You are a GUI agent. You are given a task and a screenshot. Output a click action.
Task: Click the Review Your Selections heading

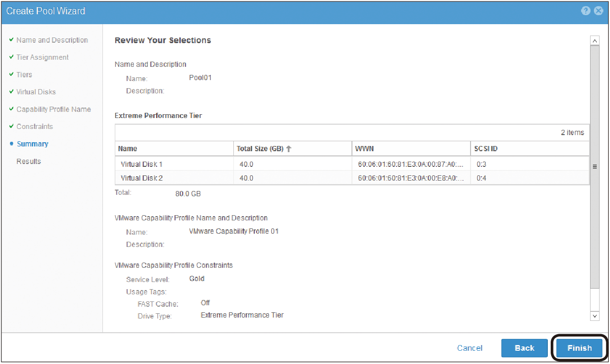pos(163,40)
